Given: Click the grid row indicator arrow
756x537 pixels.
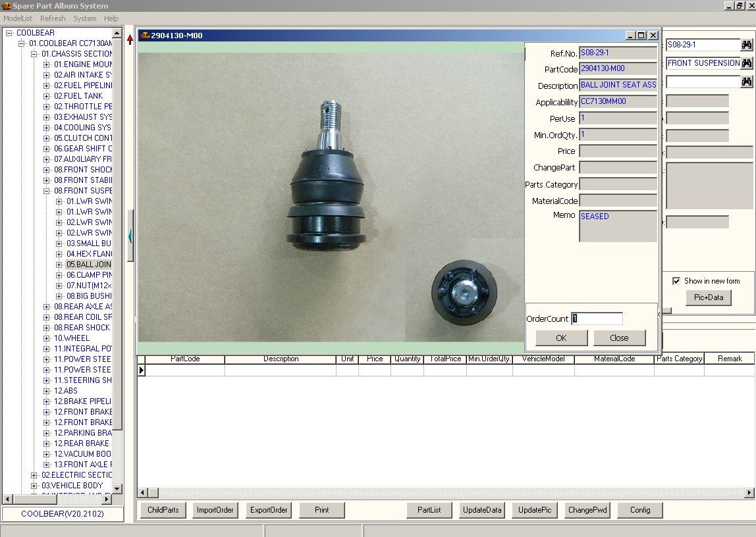Looking at the screenshot, I should click(x=141, y=371).
